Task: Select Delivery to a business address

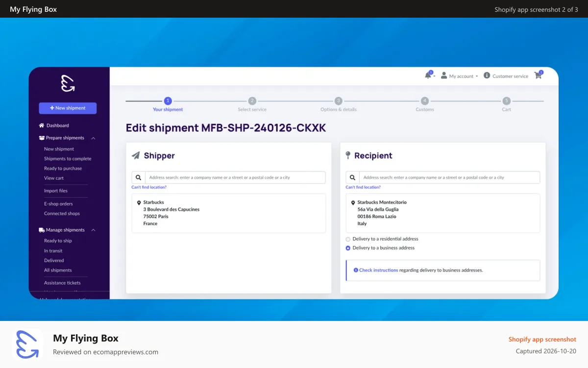Action: (348, 248)
